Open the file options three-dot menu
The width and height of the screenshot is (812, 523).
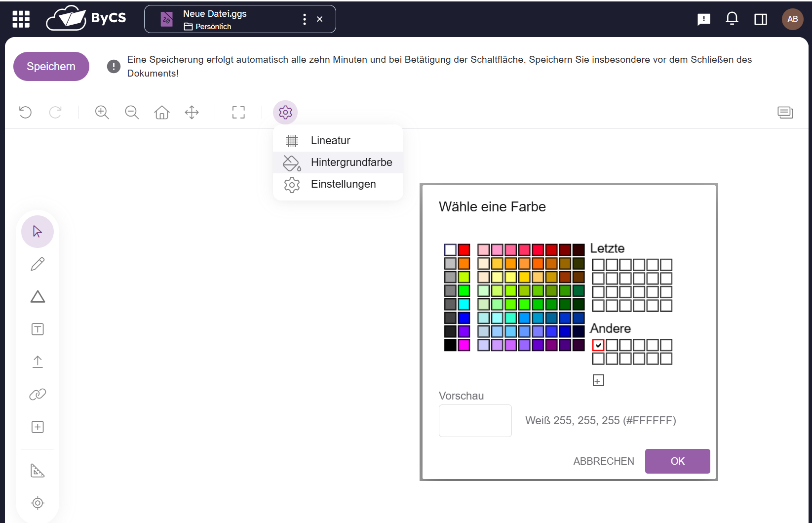coord(304,19)
